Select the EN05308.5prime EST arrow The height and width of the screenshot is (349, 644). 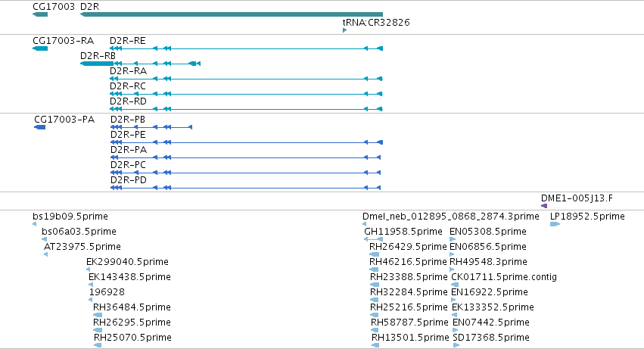pos(453,239)
